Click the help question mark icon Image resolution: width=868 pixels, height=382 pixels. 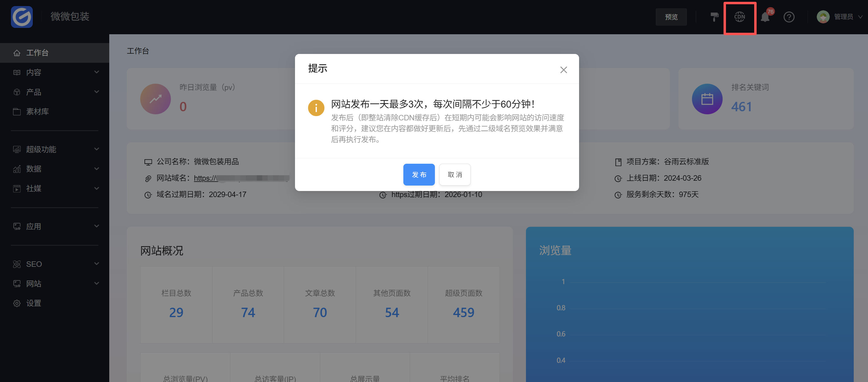[x=789, y=17]
